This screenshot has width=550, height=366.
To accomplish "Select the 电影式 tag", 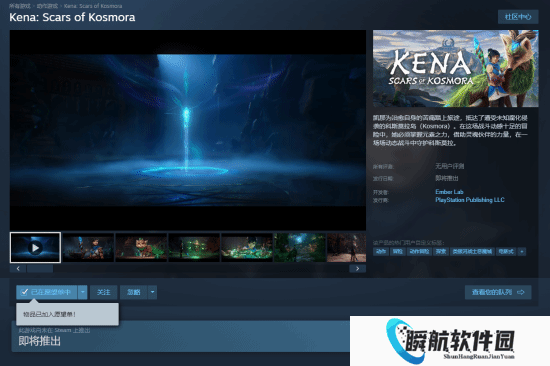I will [505, 252].
